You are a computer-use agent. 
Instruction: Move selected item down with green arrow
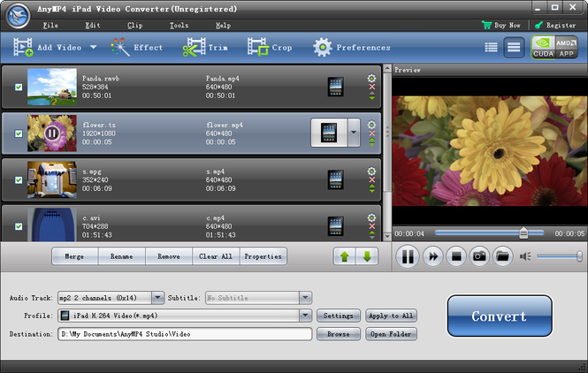tap(367, 256)
